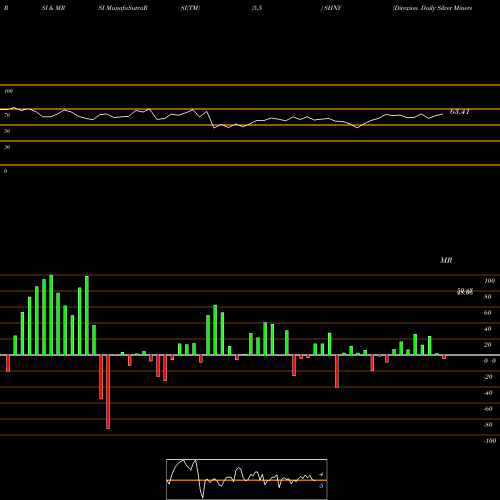Click the first red bar at histogram start
This screenshot has width=500, height=500.
(8, 363)
